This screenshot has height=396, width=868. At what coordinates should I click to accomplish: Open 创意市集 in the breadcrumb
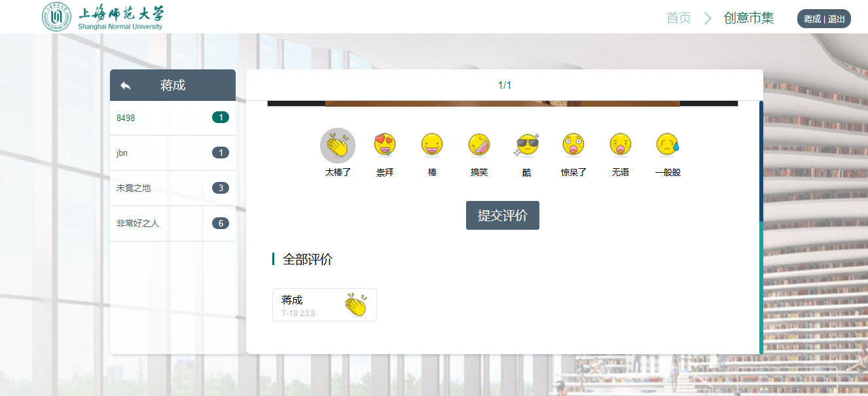tap(749, 18)
